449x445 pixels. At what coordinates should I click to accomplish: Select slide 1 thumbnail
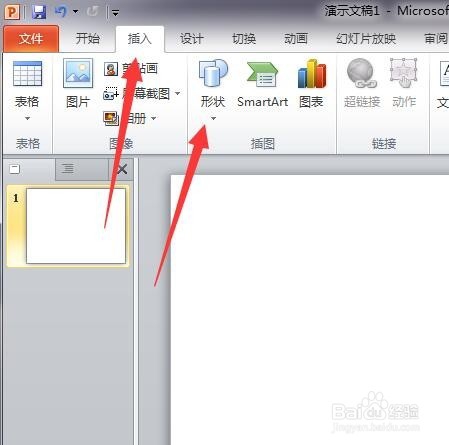click(76, 226)
